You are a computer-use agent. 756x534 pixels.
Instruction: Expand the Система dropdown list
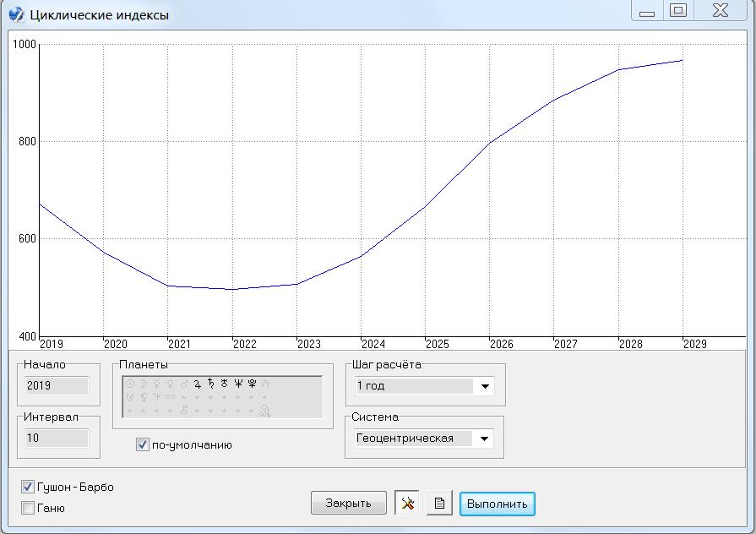tap(485, 439)
